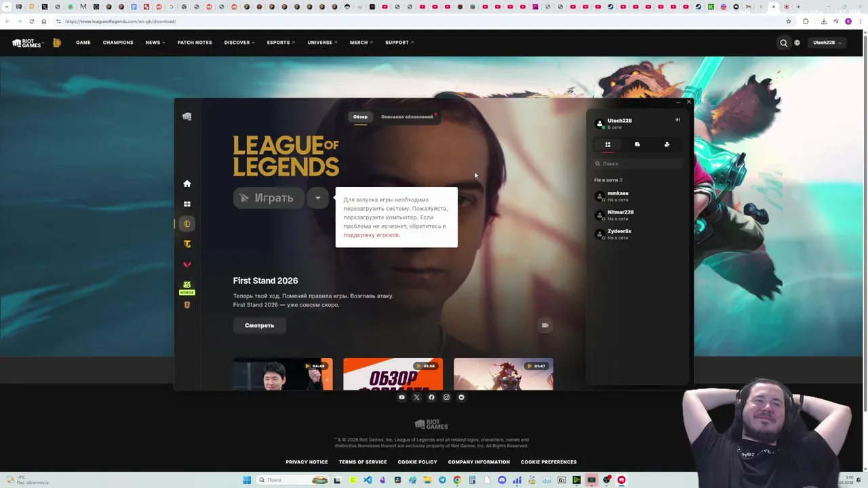
Task: Open the COOKIE POLICY footer link
Action: (x=417, y=462)
